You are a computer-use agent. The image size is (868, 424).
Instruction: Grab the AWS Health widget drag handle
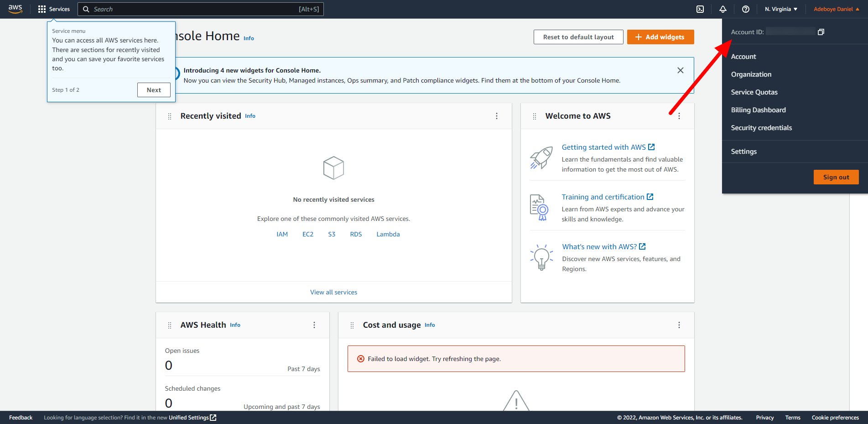click(x=170, y=325)
